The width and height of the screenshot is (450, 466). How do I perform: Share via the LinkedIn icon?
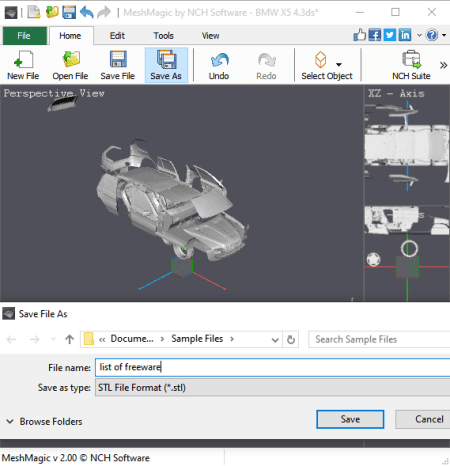[x=405, y=35]
